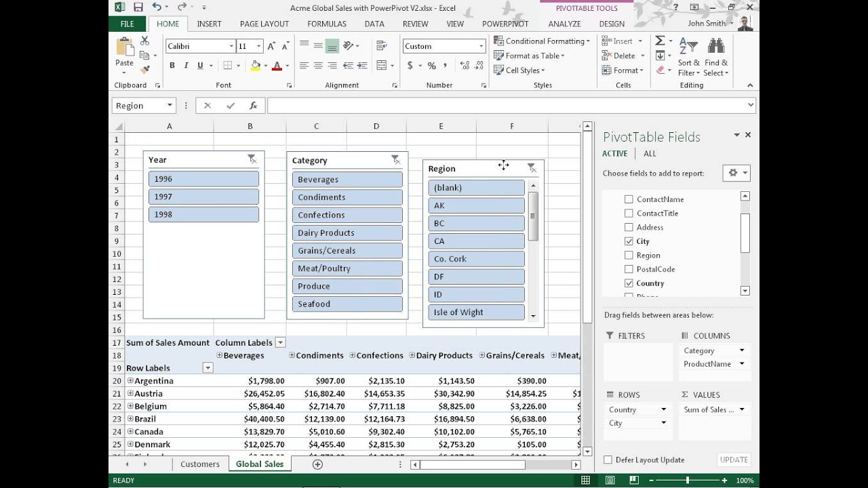Screen dimensions: 868x488
Task: Toggle Bold formatting
Action: click(x=172, y=66)
